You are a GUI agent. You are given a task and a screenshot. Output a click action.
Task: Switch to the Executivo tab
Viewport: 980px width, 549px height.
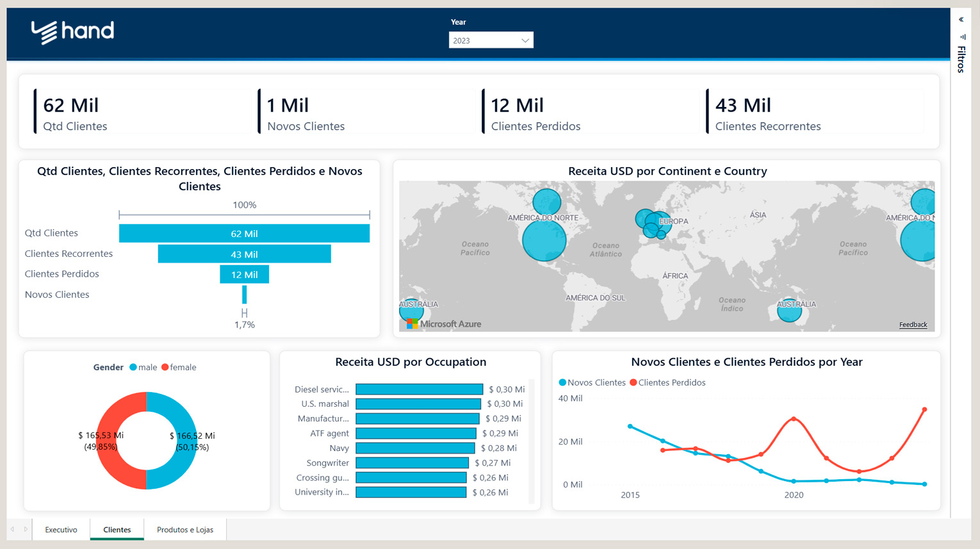click(x=61, y=530)
